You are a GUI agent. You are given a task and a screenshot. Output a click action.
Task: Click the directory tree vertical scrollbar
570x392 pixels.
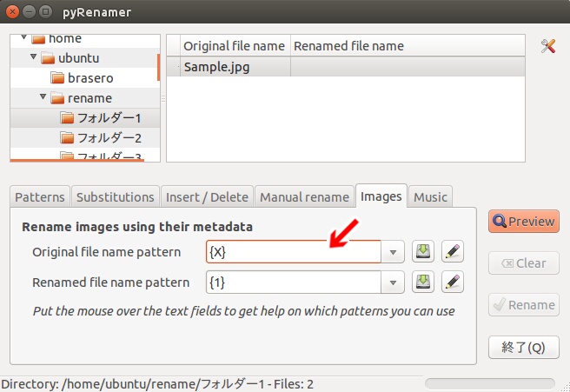(x=158, y=67)
